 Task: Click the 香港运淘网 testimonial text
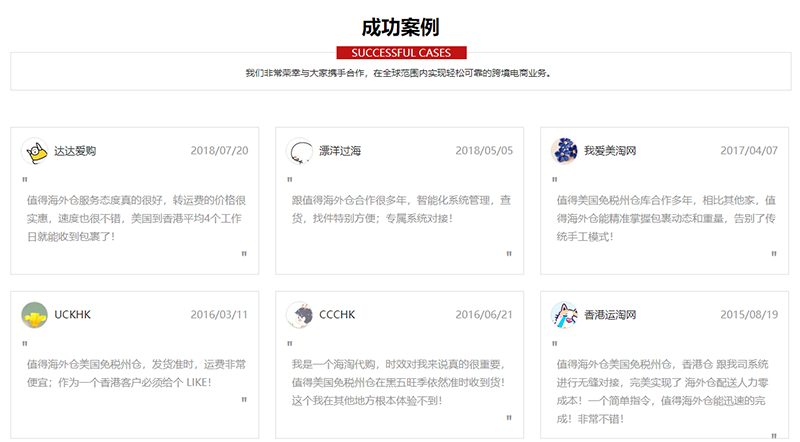coord(664,382)
